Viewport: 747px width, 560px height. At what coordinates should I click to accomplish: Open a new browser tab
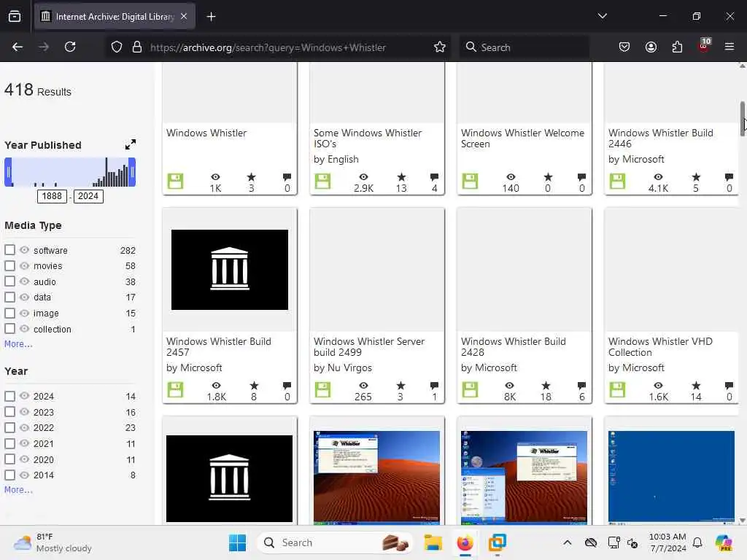click(211, 17)
